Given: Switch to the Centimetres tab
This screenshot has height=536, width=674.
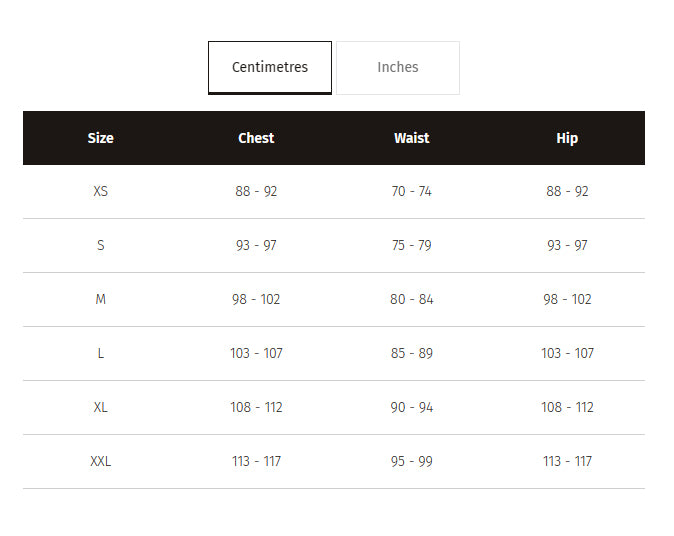Looking at the screenshot, I should click(x=270, y=67).
